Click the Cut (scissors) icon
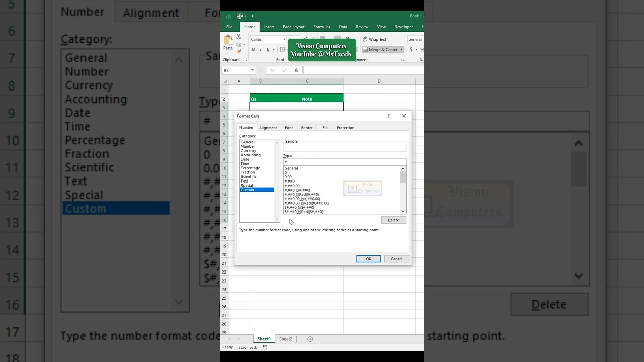 coord(238,36)
